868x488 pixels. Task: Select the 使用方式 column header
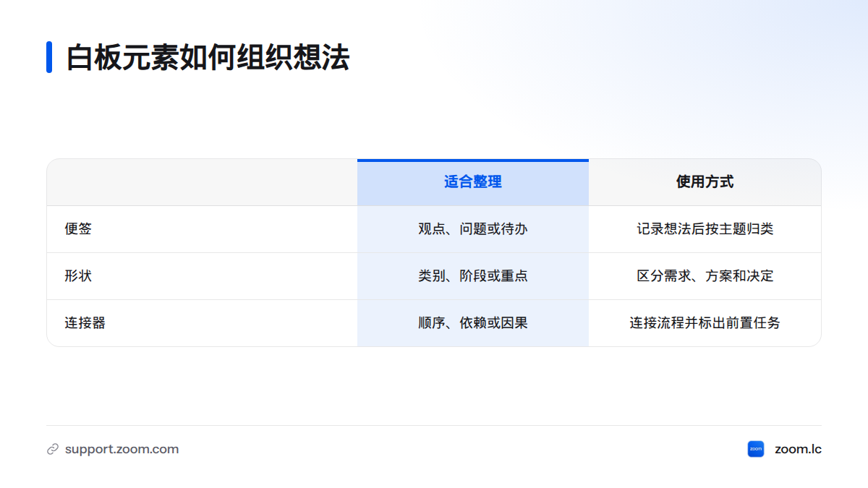coord(705,182)
